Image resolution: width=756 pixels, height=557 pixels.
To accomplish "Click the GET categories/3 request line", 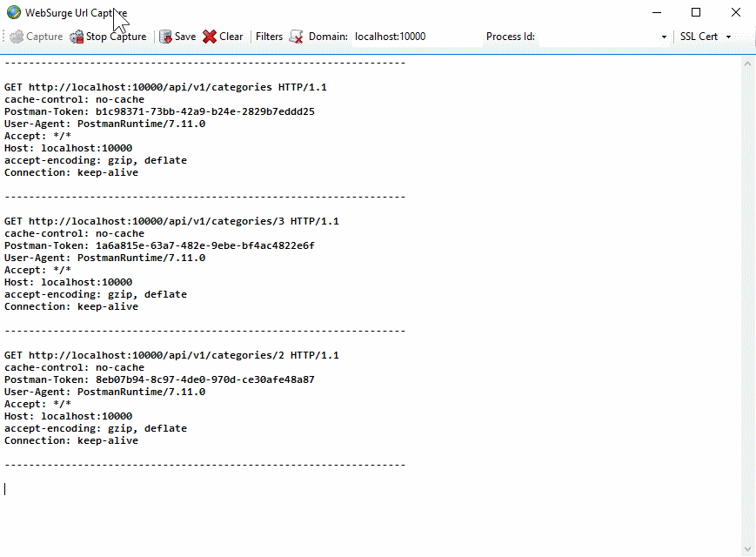I will point(171,221).
